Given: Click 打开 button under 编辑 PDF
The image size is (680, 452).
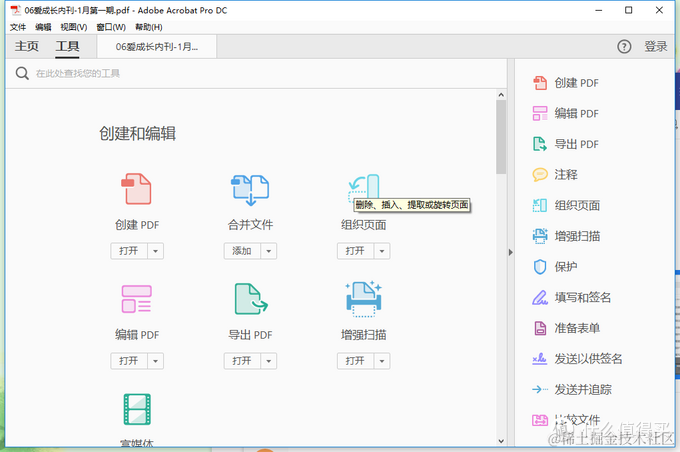Looking at the screenshot, I should tap(129, 361).
